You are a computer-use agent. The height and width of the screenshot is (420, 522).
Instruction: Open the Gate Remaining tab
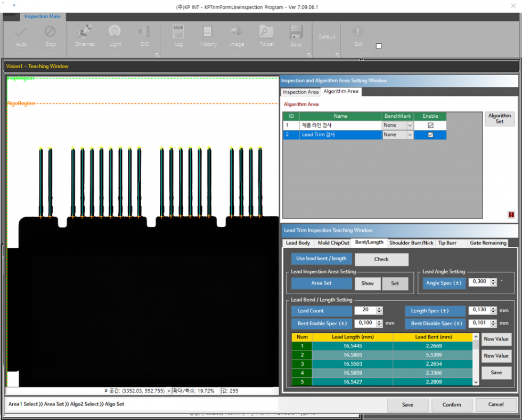pos(488,243)
